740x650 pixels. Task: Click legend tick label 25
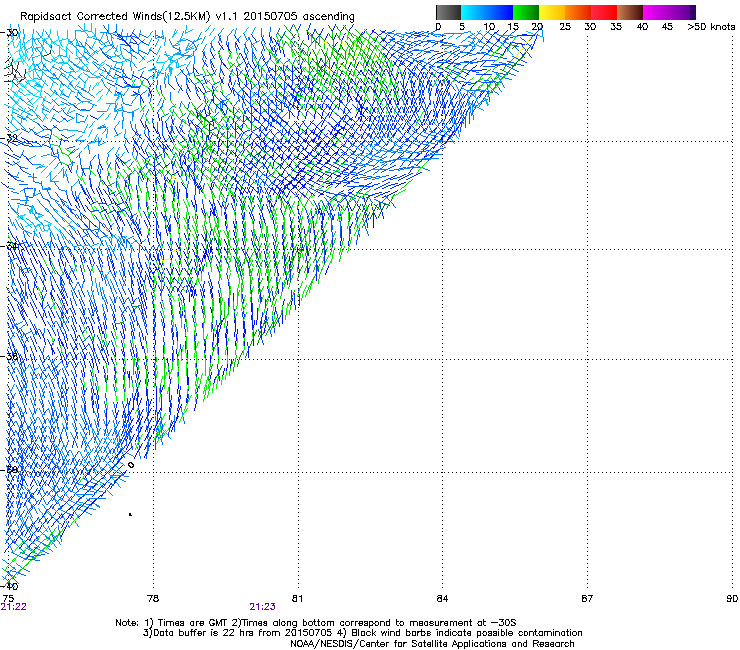pyautogui.click(x=565, y=27)
